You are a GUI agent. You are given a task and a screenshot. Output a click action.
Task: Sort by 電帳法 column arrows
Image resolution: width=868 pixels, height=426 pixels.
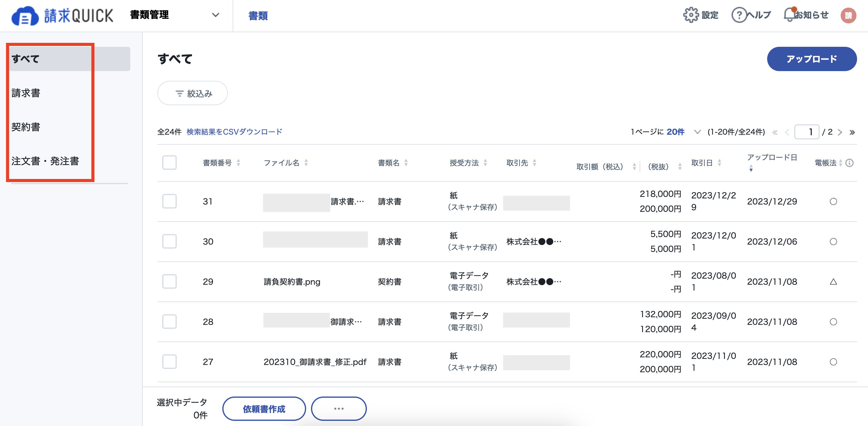(x=840, y=163)
